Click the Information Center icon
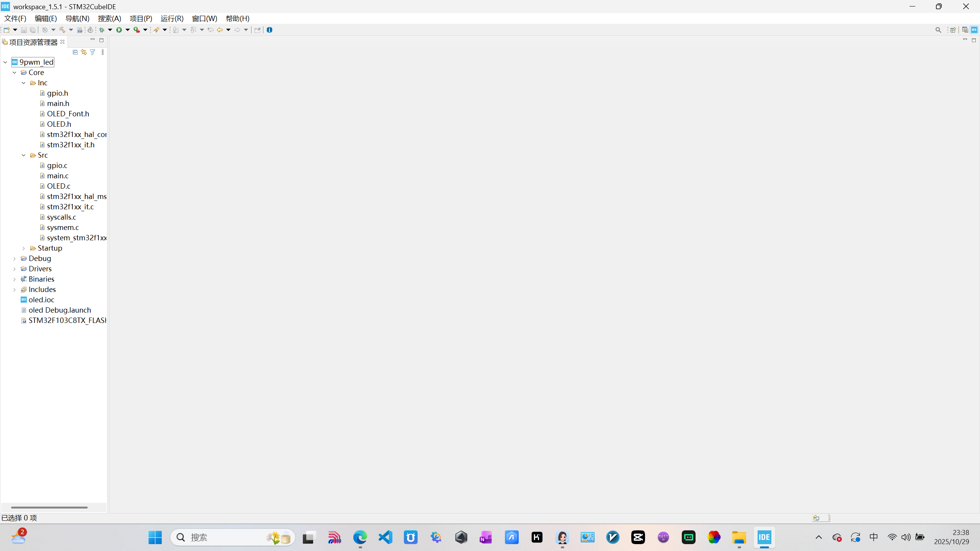 click(x=269, y=30)
